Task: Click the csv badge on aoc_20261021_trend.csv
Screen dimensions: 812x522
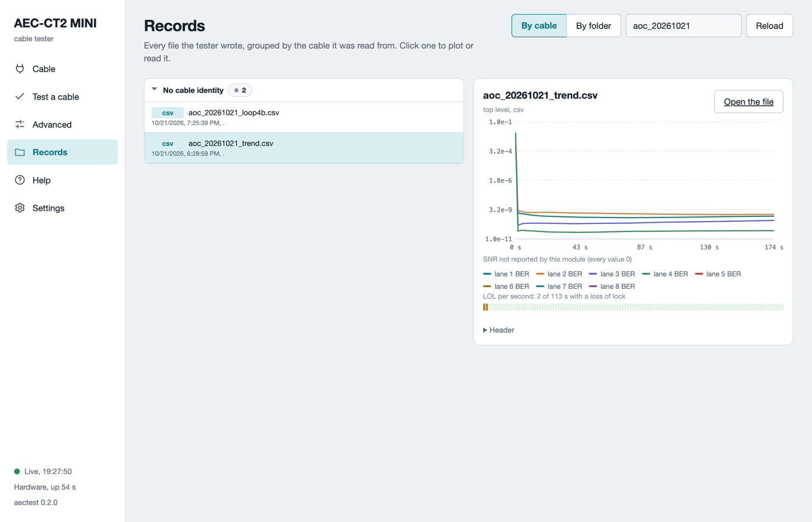Action: point(168,143)
